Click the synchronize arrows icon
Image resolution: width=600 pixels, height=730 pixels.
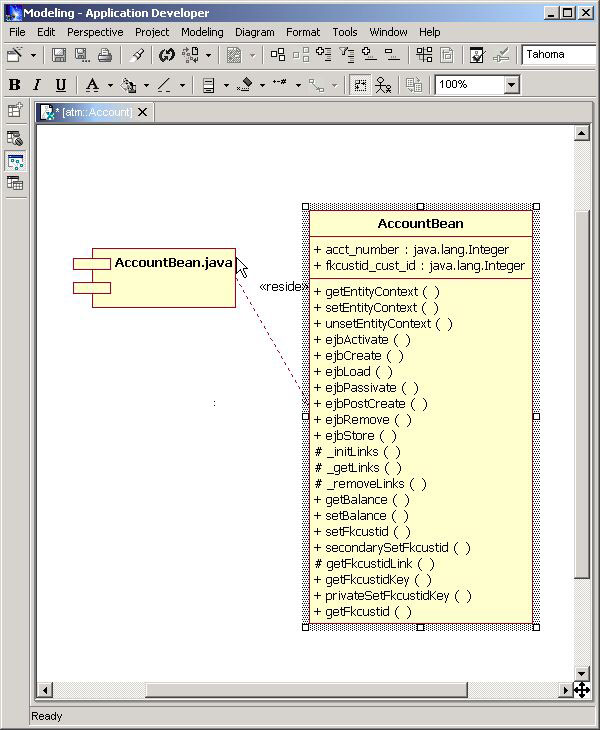(167, 55)
